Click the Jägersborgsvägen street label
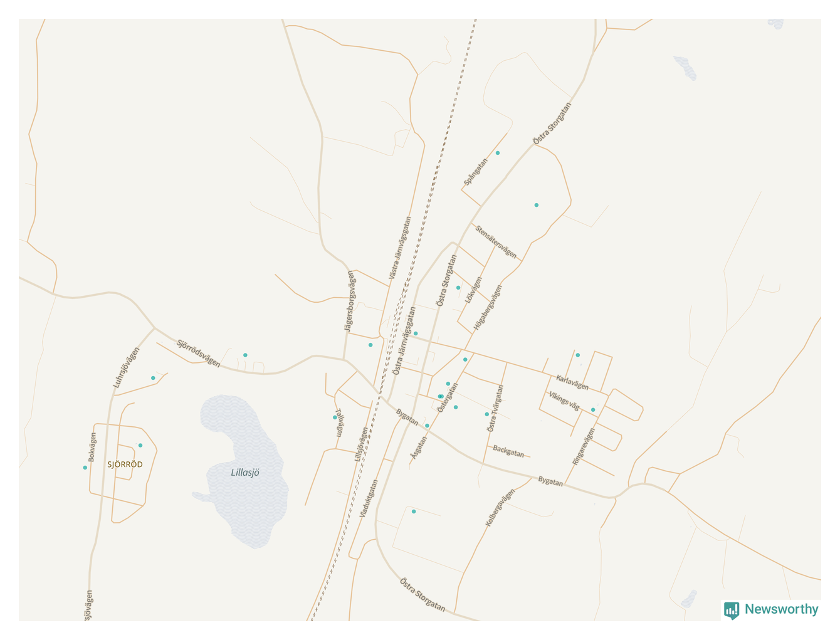 pyautogui.click(x=350, y=301)
